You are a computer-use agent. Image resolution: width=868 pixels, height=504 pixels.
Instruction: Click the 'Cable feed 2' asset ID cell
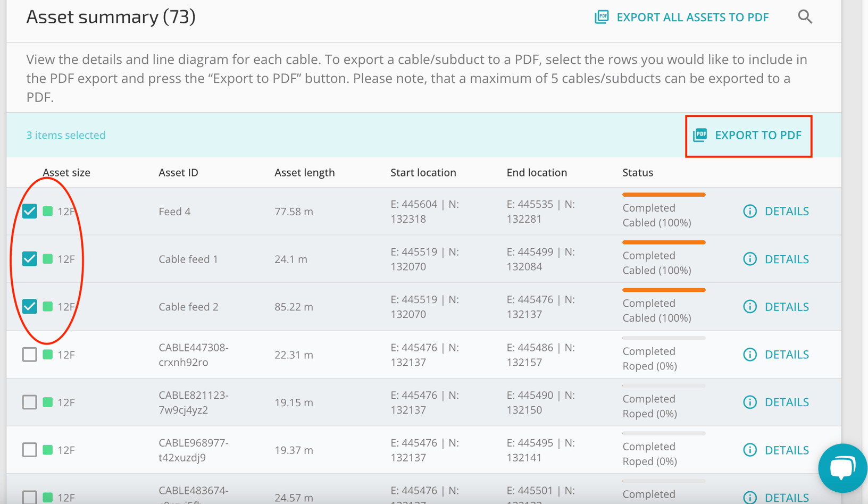(x=188, y=307)
